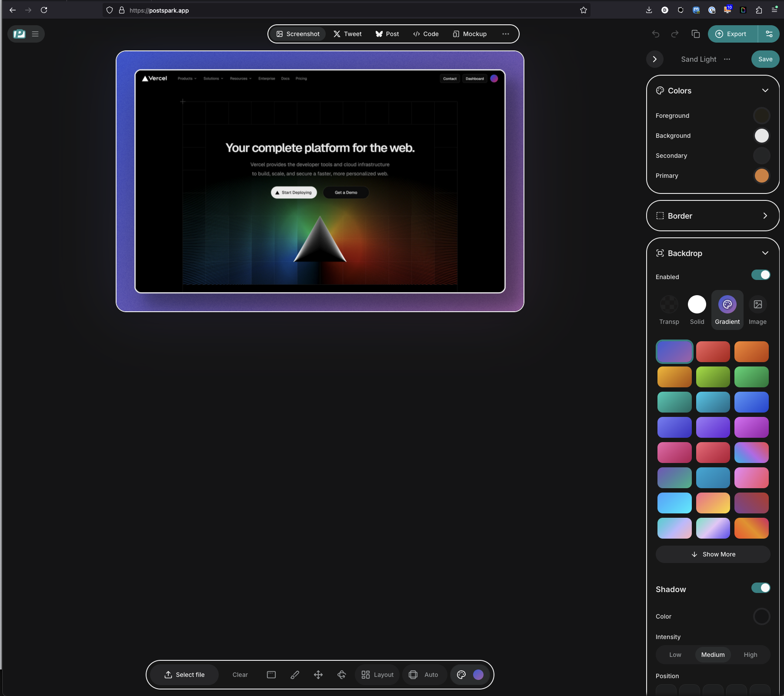Open the palette theme icon in bottom toolbar
The width and height of the screenshot is (784, 696).
tap(461, 675)
